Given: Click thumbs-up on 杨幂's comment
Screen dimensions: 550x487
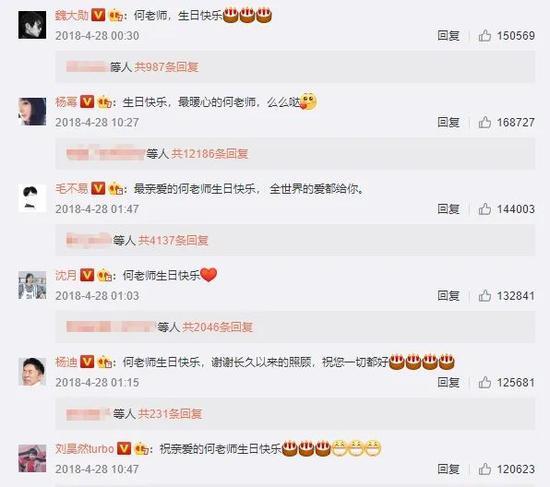Looking at the screenshot, I should click(485, 122).
